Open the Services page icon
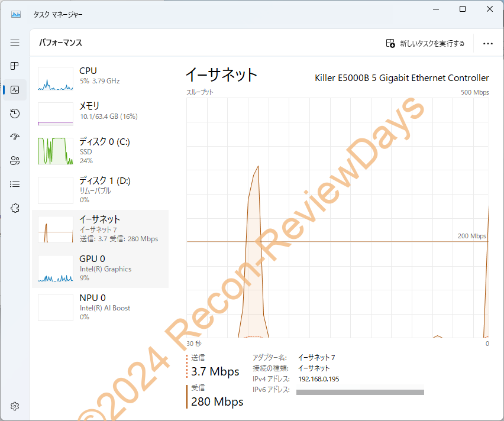Screen dimensions: 504x421 click(15, 208)
